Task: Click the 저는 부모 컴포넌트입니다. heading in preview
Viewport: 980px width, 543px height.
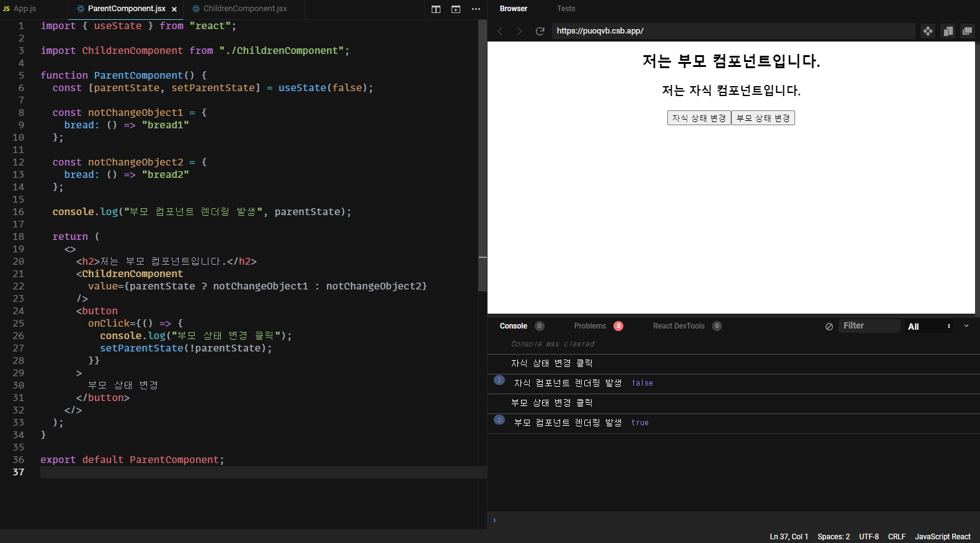Action: pyautogui.click(x=731, y=61)
